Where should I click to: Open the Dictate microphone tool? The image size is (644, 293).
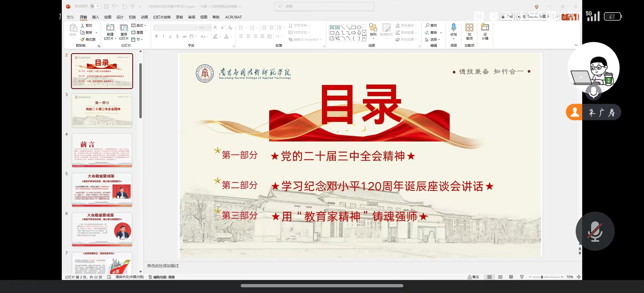click(x=453, y=28)
